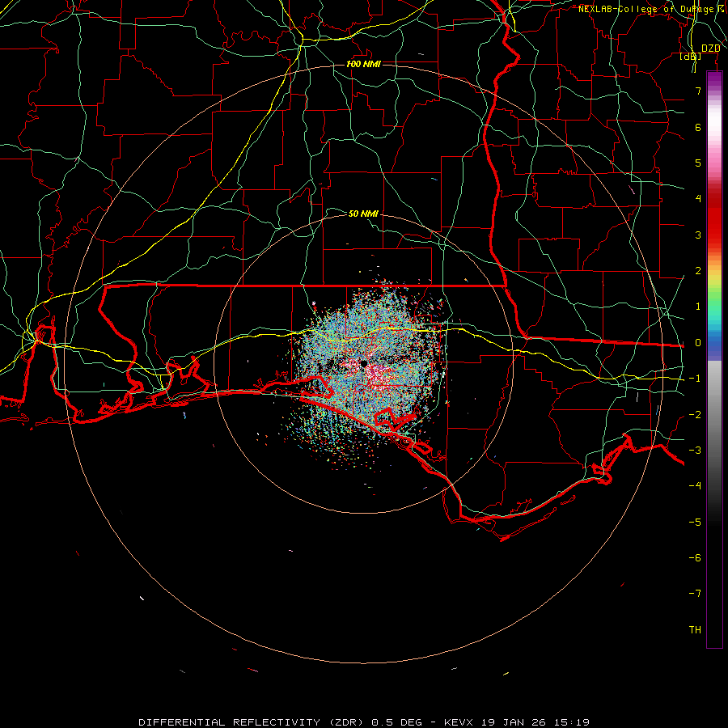Click the "-2" value on the dB scale
Screen dimensions: 728x728
click(x=695, y=415)
